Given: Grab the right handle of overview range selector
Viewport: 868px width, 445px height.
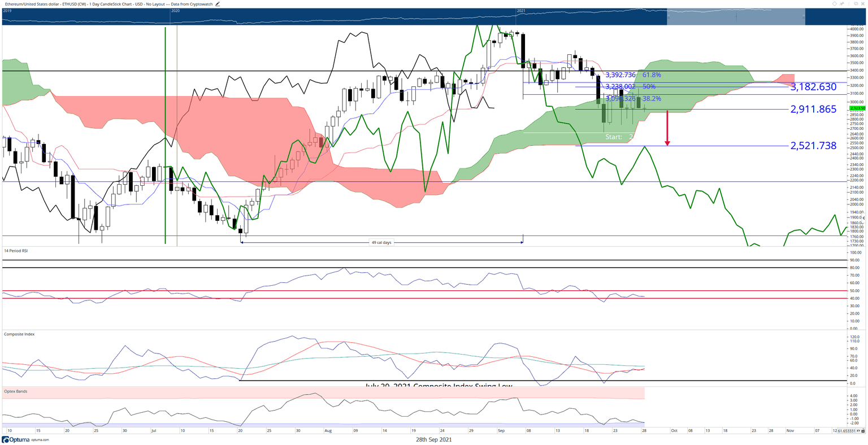Looking at the screenshot, I should [x=805, y=17].
